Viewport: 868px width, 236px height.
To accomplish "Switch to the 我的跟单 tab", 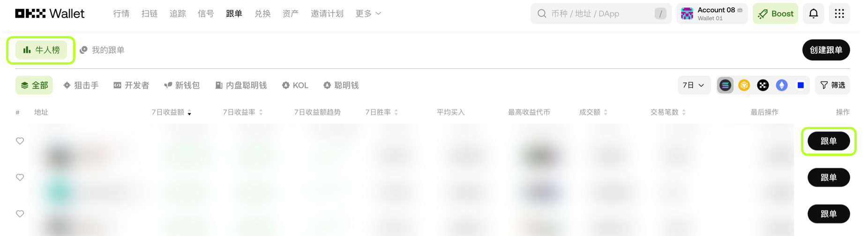I will (x=102, y=50).
